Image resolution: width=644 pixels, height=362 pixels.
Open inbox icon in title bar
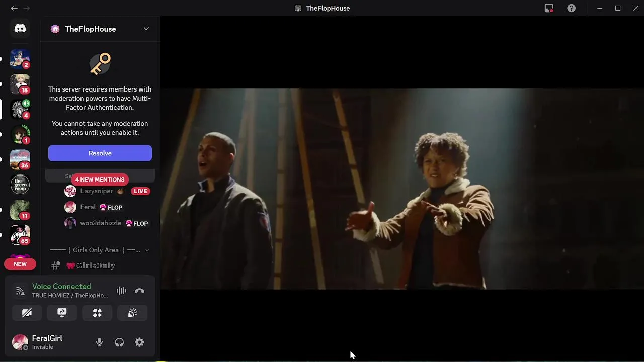pyautogui.click(x=549, y=8)
